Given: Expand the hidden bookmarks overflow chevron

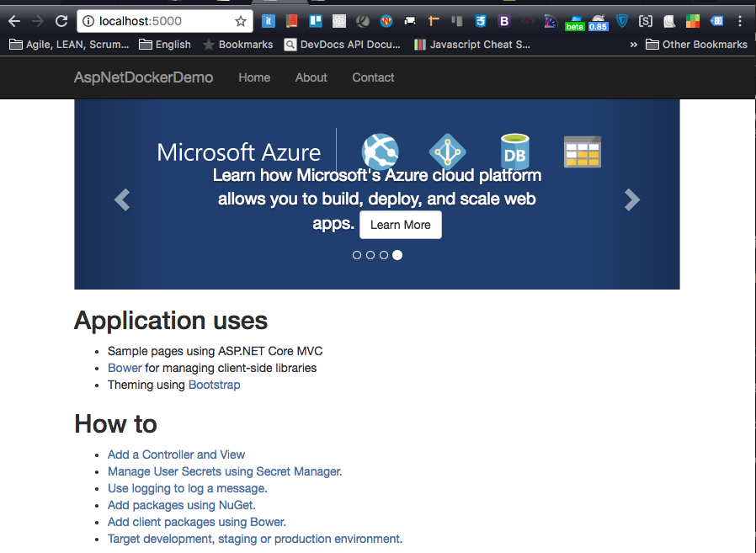Looking at the screenshot, I should (633, 45).
